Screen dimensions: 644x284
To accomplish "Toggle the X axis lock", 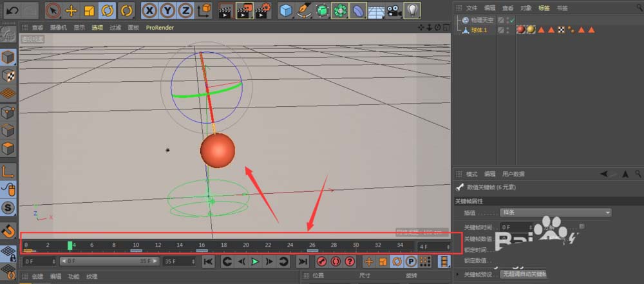I will tap(149, 10).
